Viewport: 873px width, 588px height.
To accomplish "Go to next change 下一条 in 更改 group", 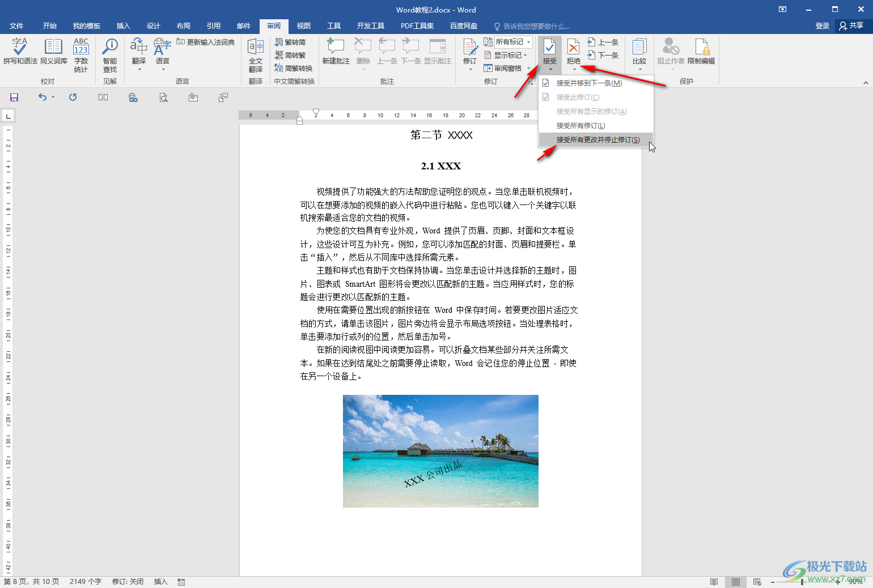I will pyautogui.click(x=603, y=55).
